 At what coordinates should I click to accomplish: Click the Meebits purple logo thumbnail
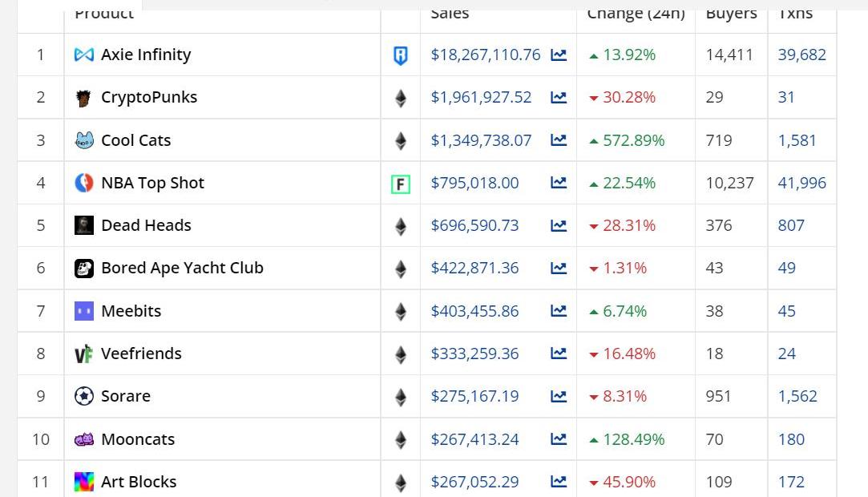click(84, 311)
